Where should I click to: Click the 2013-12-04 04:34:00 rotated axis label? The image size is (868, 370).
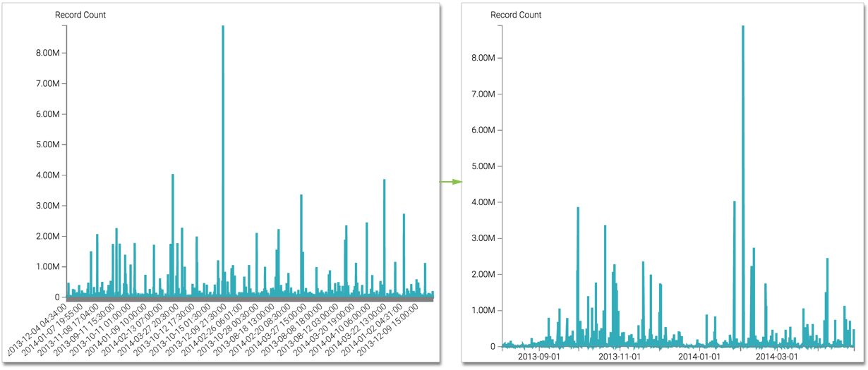pyautogui.click(x=37, y=328)
